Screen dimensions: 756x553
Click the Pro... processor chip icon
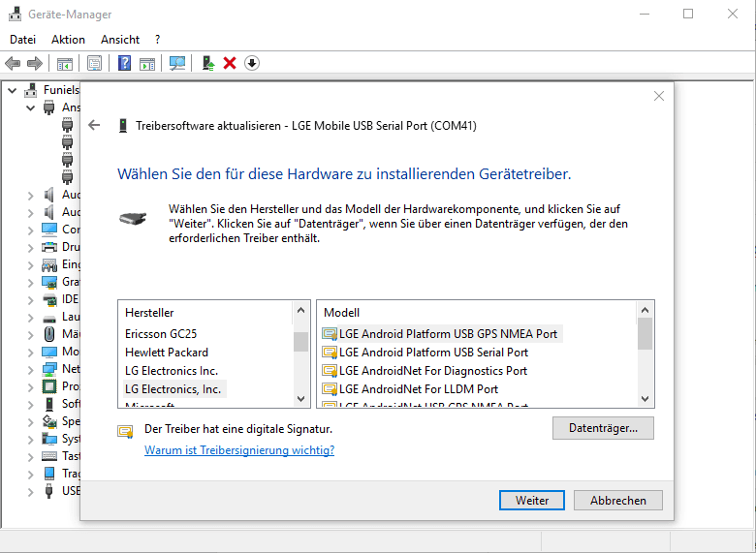49,386
